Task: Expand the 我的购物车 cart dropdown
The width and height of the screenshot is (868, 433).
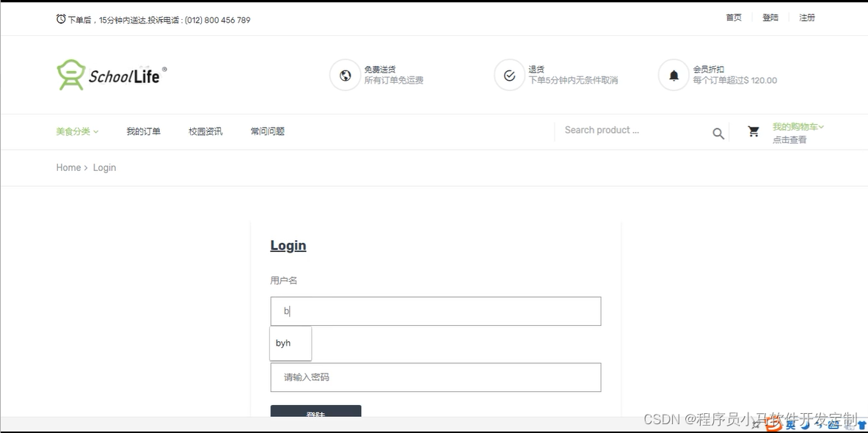Action: (798, 126)
